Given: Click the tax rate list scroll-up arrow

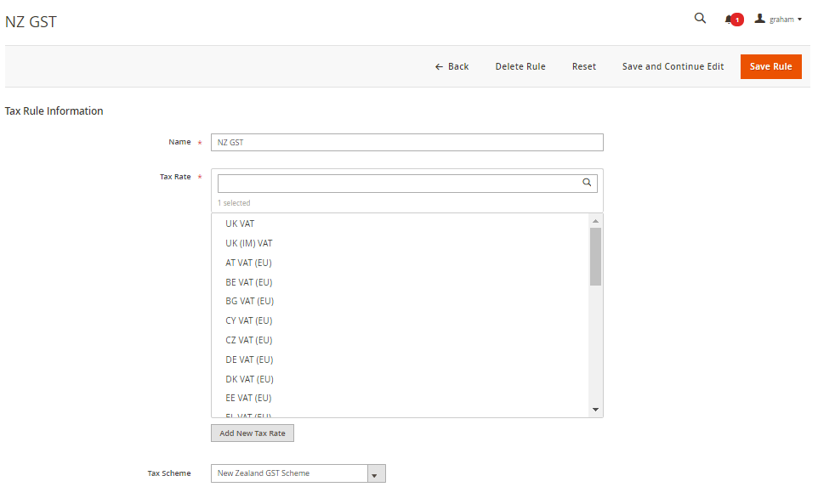Looking at the screenshot, I should [595, 221].
